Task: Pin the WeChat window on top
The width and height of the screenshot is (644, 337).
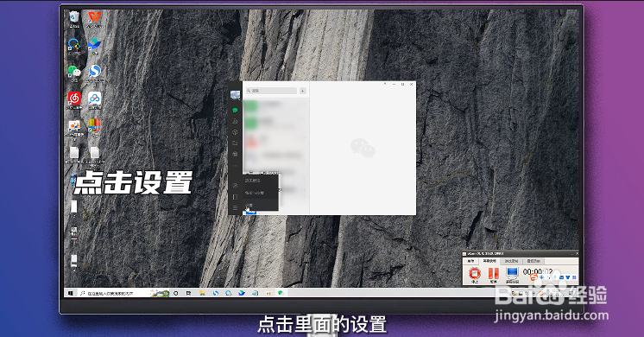Action: pos(385,84)
